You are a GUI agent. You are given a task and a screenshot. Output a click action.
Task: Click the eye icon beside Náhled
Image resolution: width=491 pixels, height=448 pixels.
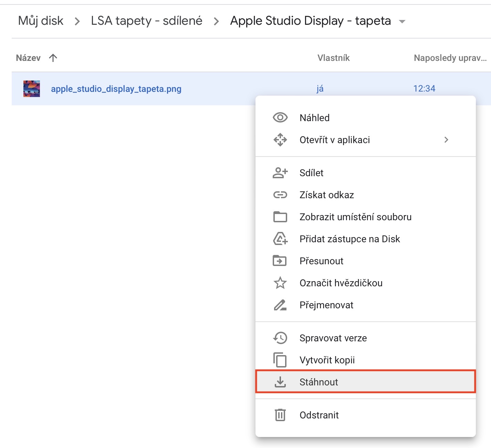tap(280, 118)
